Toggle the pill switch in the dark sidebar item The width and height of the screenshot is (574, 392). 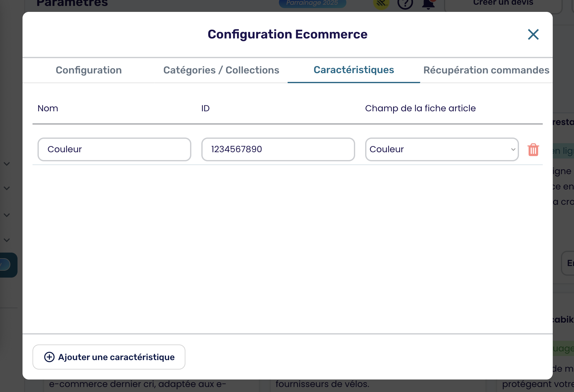tap(4, 265)
